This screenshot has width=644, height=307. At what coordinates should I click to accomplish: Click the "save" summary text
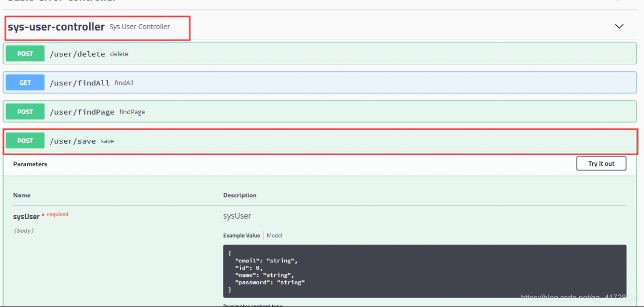pyautogui.click(x=107, y=141)
